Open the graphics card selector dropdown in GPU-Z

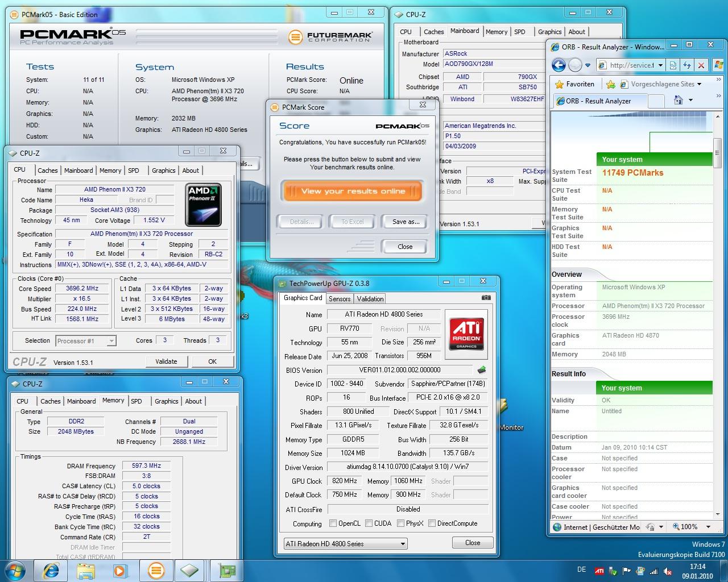click(x=346, y=543)
